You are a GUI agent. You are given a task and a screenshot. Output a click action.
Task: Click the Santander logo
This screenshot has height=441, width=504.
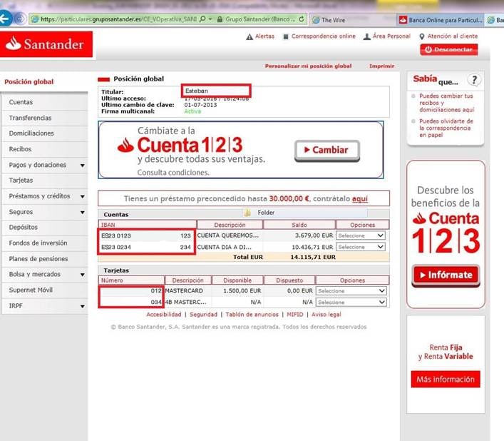(44, 45)
